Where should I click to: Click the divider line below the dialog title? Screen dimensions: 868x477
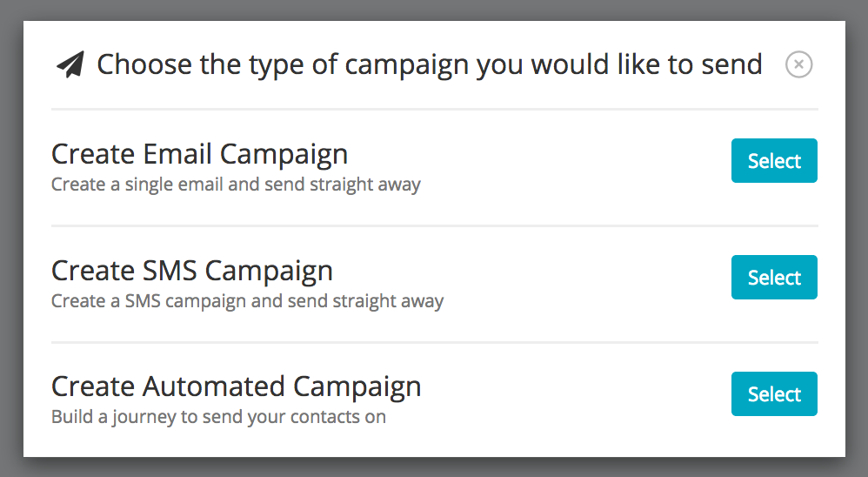tap(435, 109)
